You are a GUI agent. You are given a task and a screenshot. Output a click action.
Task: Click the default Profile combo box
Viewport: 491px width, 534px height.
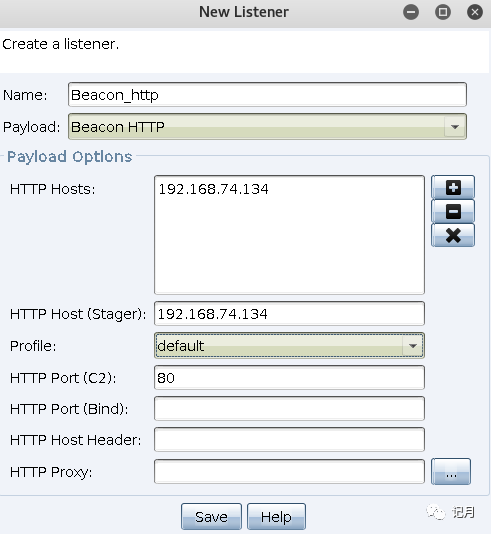[x=289, y=346]
